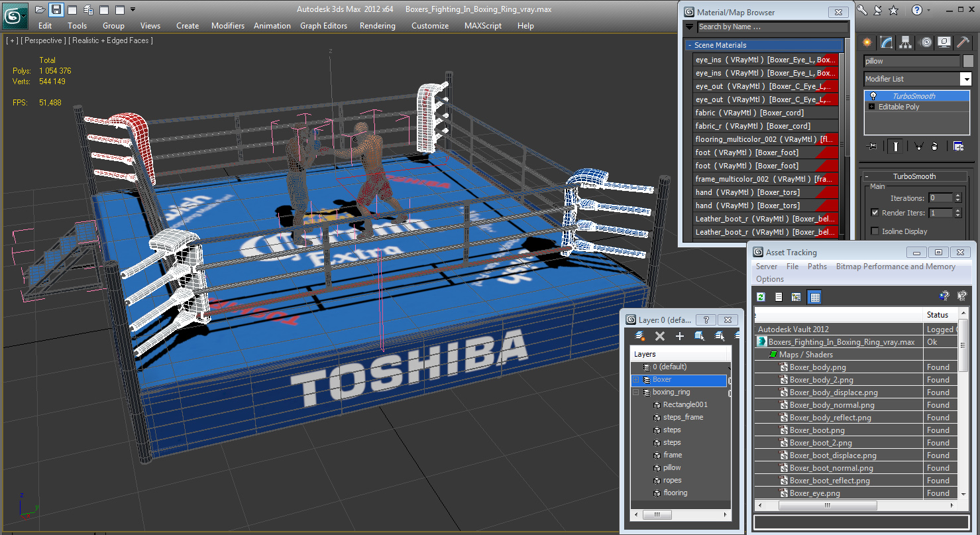
Task: Refresh the Asset Tracking list
Action: [761, 297]
